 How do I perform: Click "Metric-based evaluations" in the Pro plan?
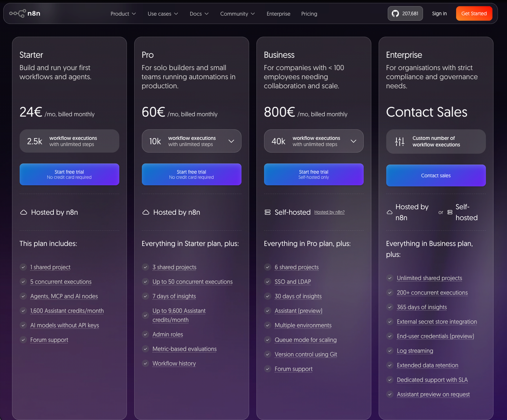pyautogui.click(x=185, y=349)
